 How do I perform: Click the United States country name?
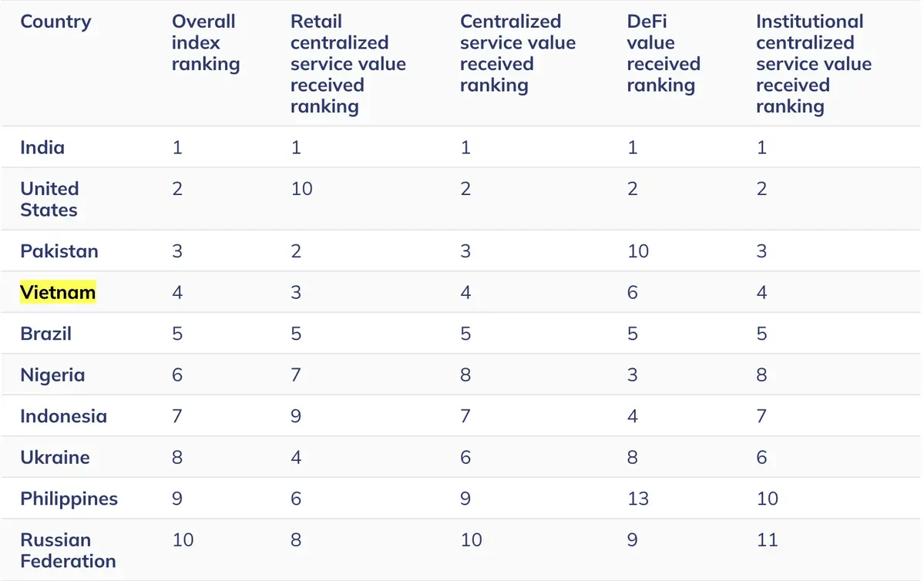tap(49, 199)
